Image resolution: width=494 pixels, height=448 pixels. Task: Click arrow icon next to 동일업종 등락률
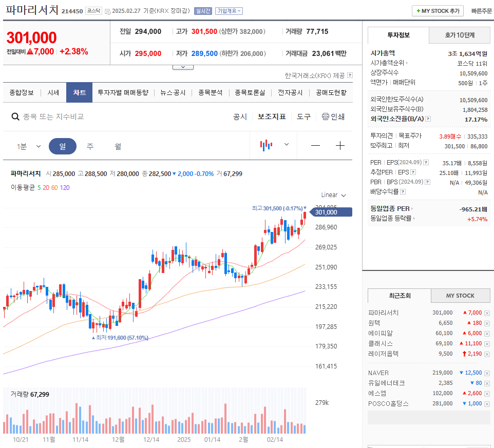pos(414,218)
